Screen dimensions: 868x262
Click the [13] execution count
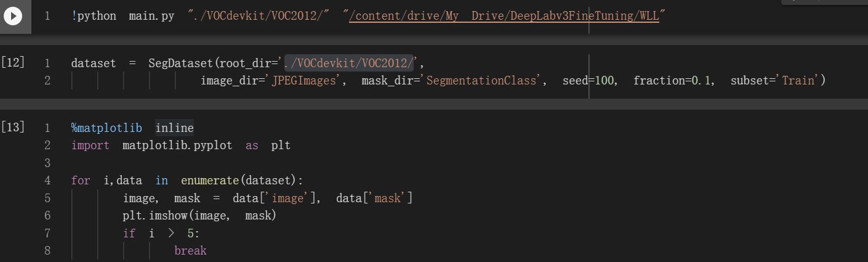pyautogui.click(x=13, y=127)
